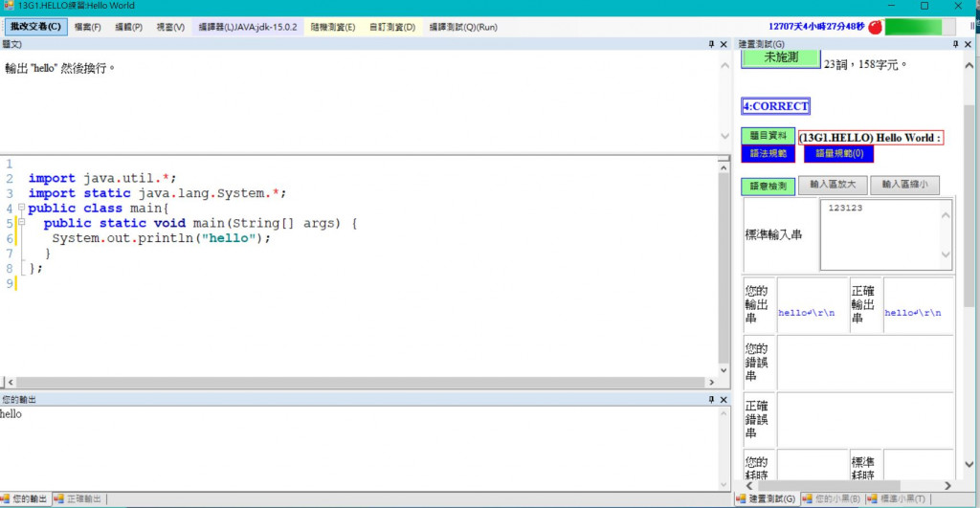This screenshot has height=508, width=980.
Task: Click the 未施測 green status button
Action: [x=781, y=58]
